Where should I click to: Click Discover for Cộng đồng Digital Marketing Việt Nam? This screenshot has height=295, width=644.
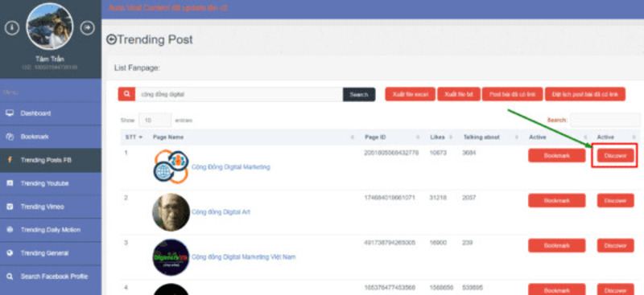(x=615, y=245)
